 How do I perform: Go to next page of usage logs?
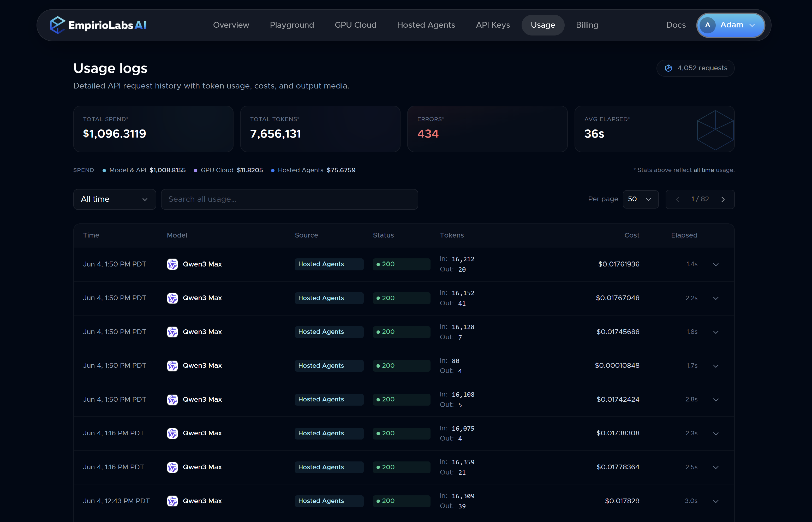pos(723,199)
